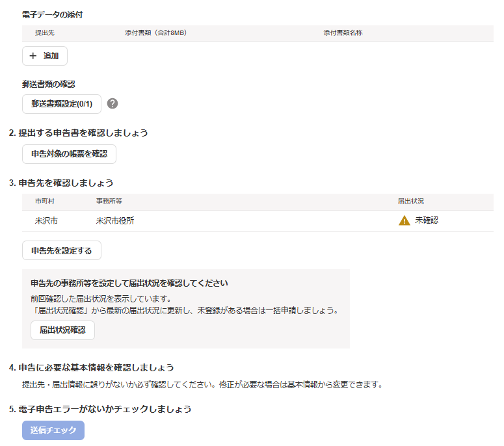The image size is (504, 446).
Task: Click heading 2. 提出する申告書を確認しましょう
Action: (x=79, y=133)
